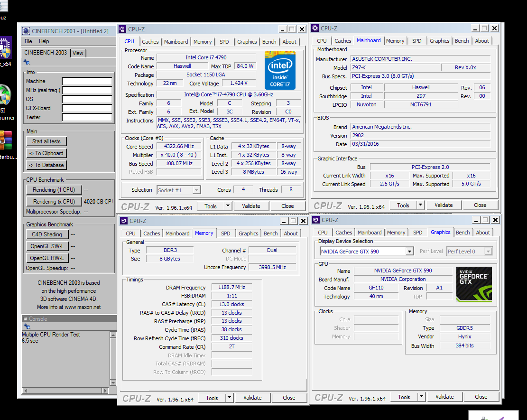
Task: Open Tools dropdown arrow in Mainboard window
Action: (x=420, y=205)
